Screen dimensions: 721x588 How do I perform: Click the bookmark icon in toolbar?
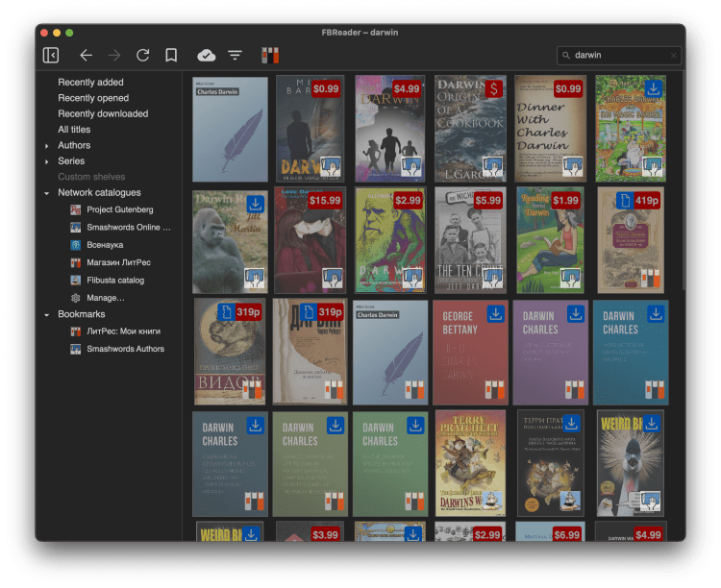click(x=171, y=56)
